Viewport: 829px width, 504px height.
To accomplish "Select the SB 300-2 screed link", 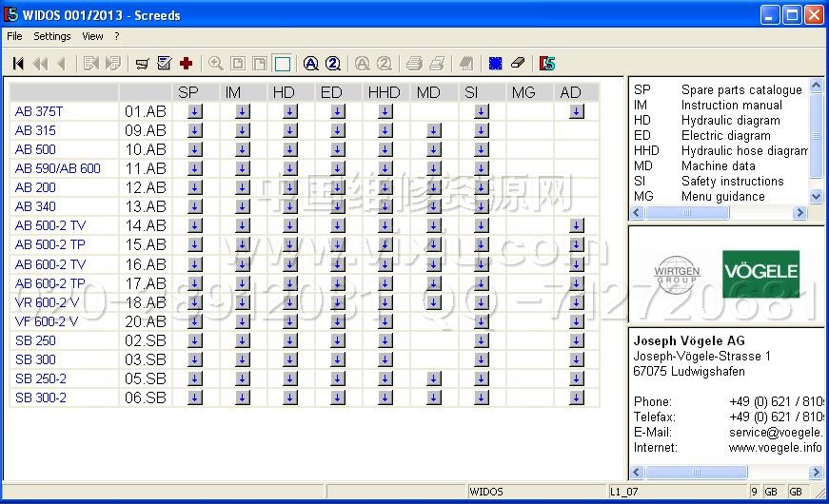I will [41, 397].
